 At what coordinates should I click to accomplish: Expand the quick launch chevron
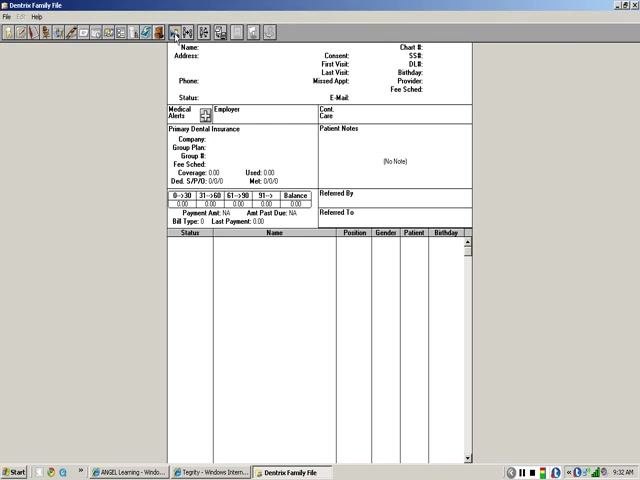click(81, 470)
